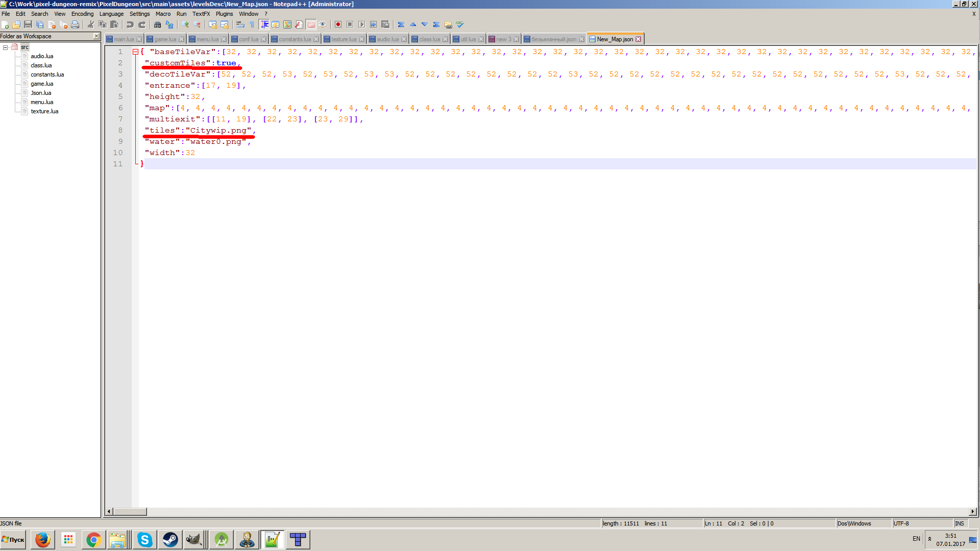
Task: Click the Print toolbar icon
Action: (75, 24)
